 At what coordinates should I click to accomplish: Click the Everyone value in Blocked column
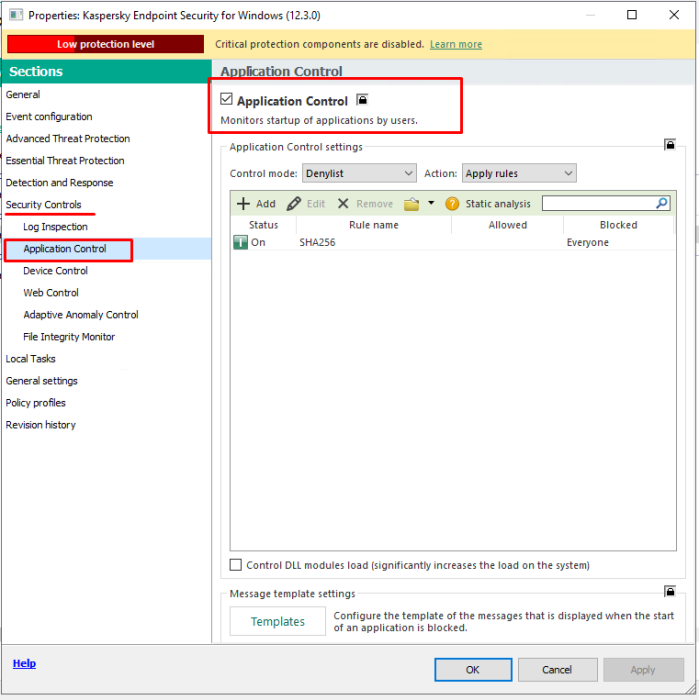click(587, 242)
